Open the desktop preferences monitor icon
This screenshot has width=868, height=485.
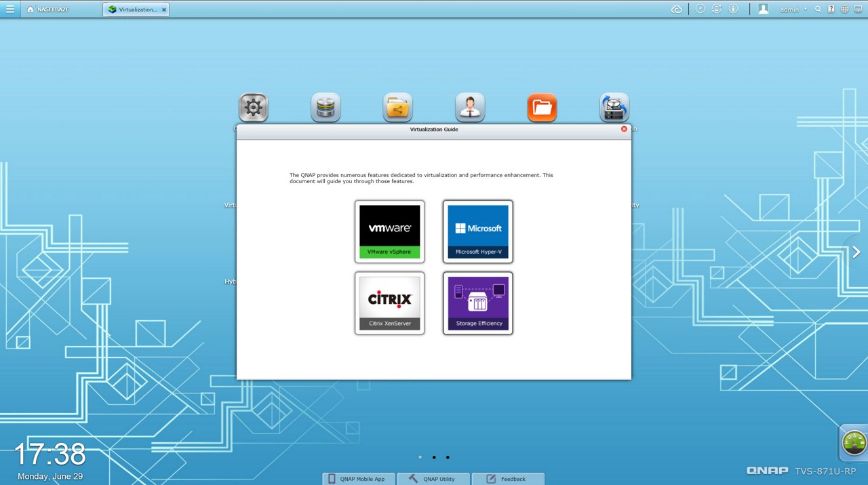click(858, 9)
